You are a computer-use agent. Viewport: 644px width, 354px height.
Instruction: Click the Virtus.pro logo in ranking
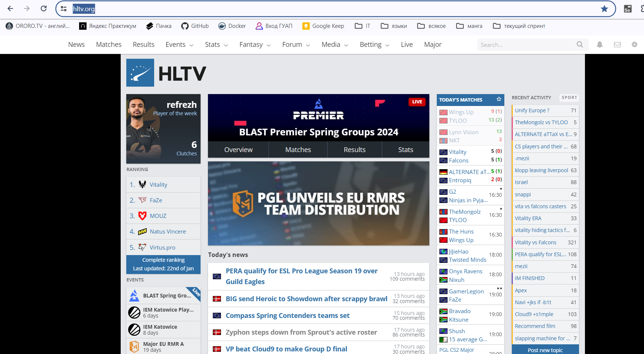[x=142, y=247]
